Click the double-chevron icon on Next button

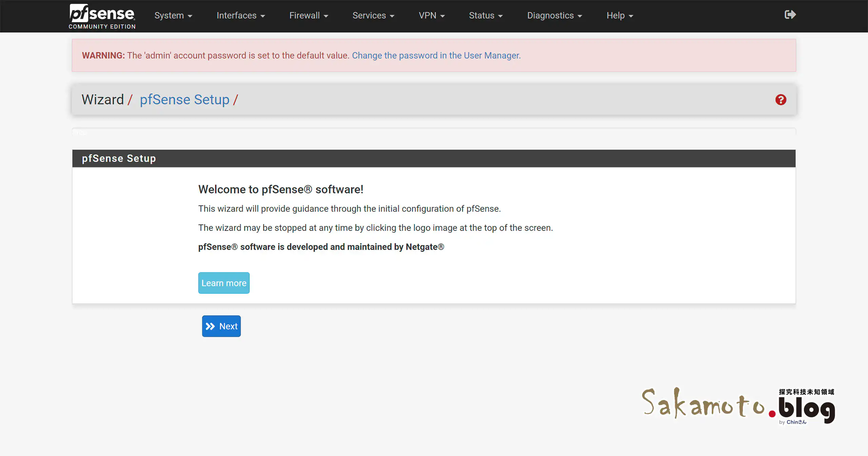[210, 326]
